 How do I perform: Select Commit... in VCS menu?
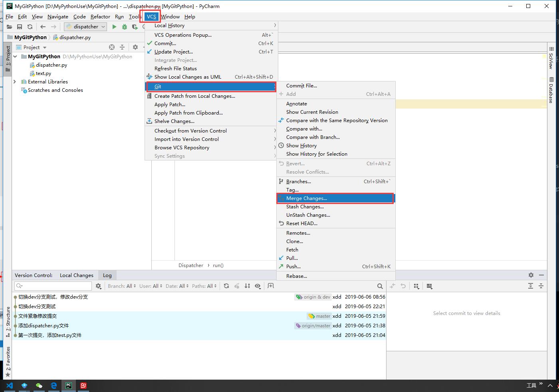[x=211, y=44]
